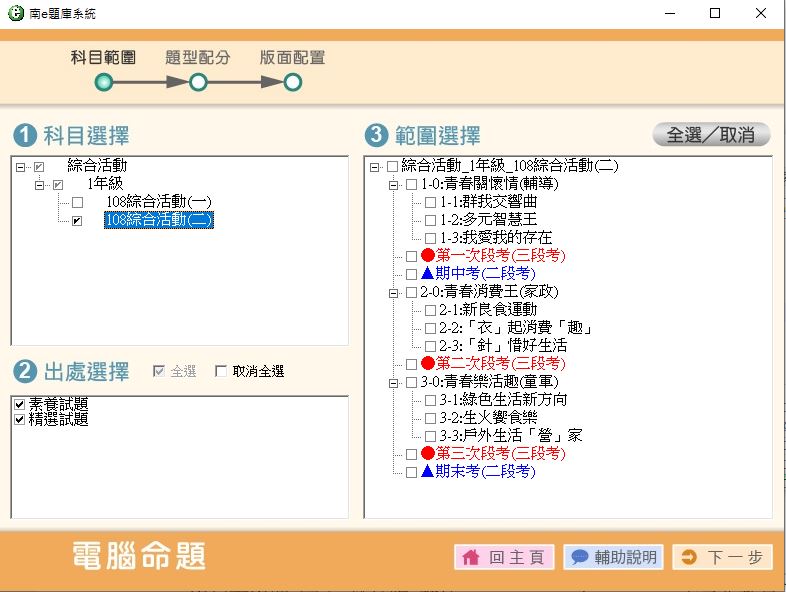
Task: Collapse the 1-0:青春關懷情 tree node
Action: point(393,185)
